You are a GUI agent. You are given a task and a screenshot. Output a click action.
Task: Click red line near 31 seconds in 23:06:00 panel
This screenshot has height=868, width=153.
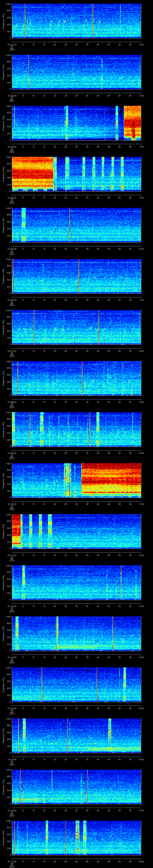pos(79,276)
